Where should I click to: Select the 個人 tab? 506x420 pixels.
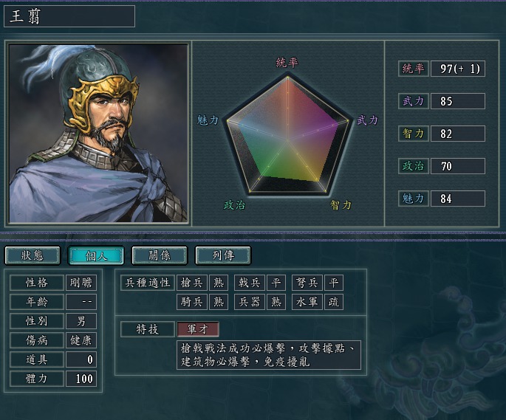(96, 255)
